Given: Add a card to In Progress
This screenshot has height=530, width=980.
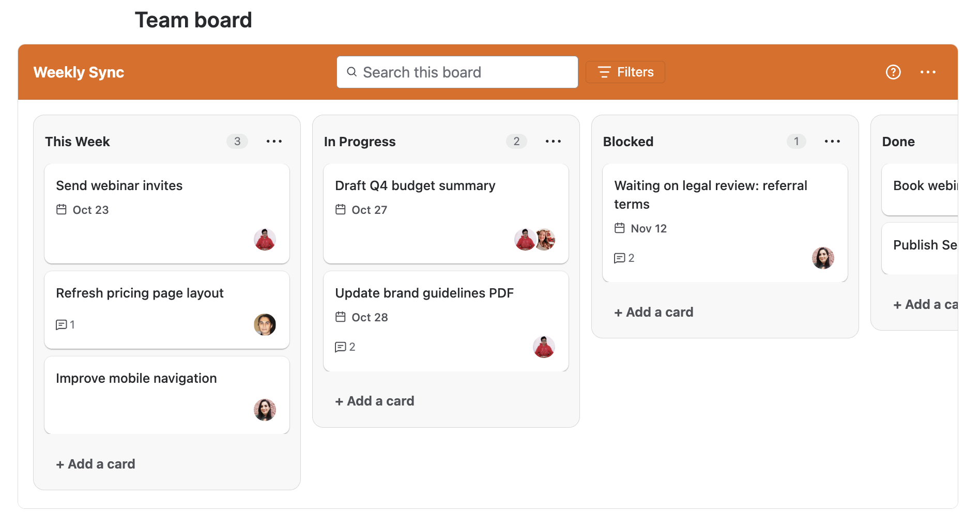Looking at the screenshot, I should pos(375,401).
